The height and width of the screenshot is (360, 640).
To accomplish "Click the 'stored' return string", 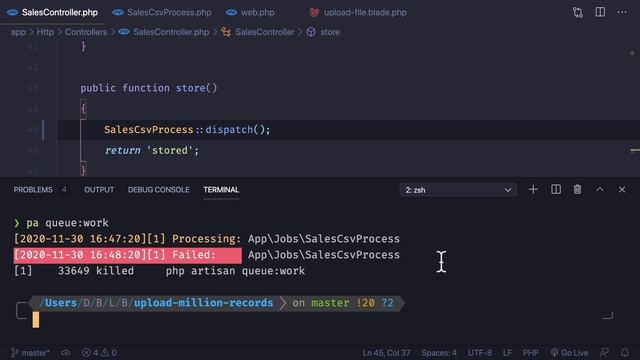I will (x=170, y=151).
